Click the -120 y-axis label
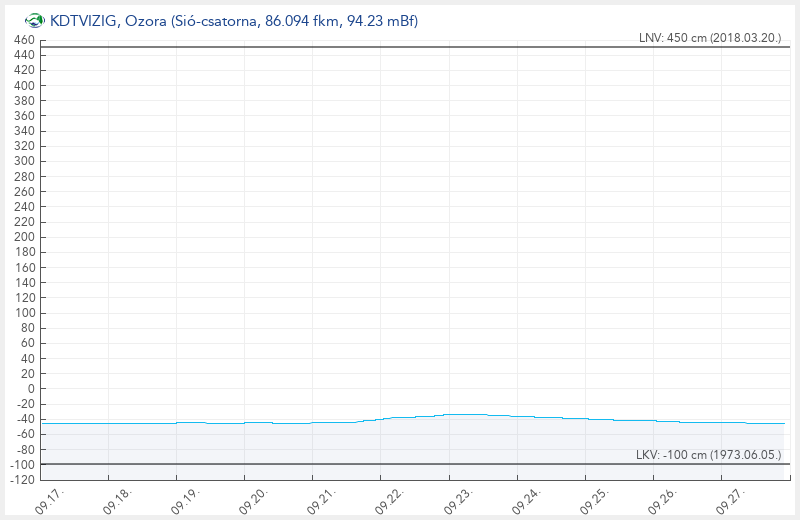800x520 pixels. (x=21, y=479)
